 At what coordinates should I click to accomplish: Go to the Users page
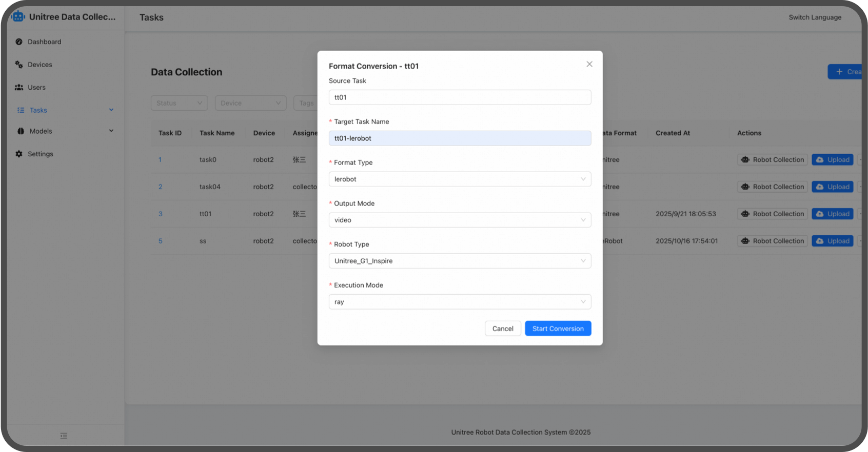[x=36, y=88]
